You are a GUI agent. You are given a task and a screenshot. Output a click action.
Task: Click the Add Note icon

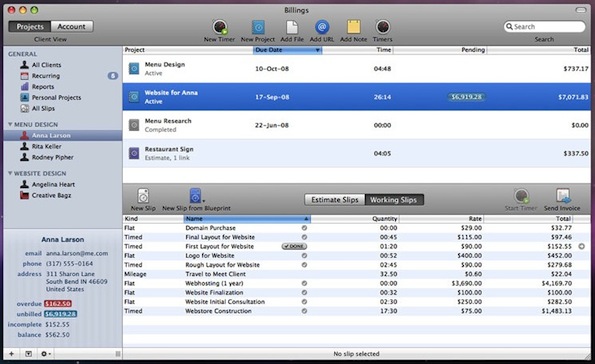(x=353, y=27)
